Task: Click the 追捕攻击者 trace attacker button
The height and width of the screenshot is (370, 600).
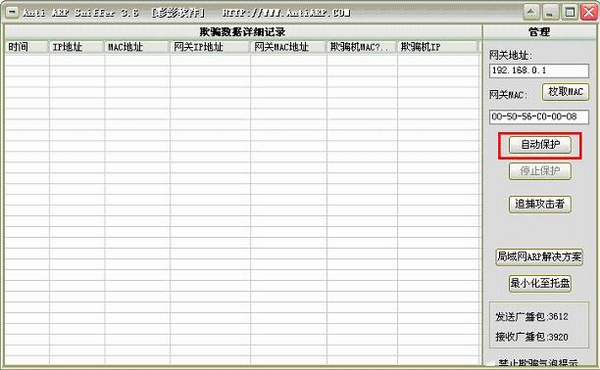Action: [x=540, y=204]
